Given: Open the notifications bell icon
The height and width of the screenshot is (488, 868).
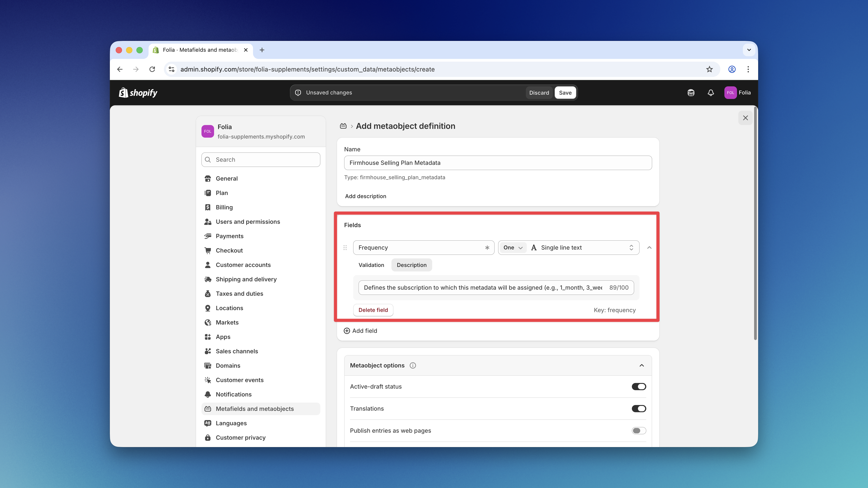Looking at the screenshot, I should pyautogui.click(x=711, y=93).
